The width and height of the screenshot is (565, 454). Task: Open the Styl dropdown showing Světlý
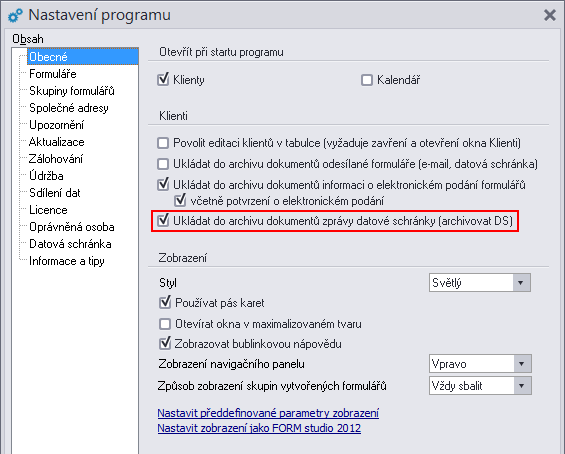(x=480, y=282)
